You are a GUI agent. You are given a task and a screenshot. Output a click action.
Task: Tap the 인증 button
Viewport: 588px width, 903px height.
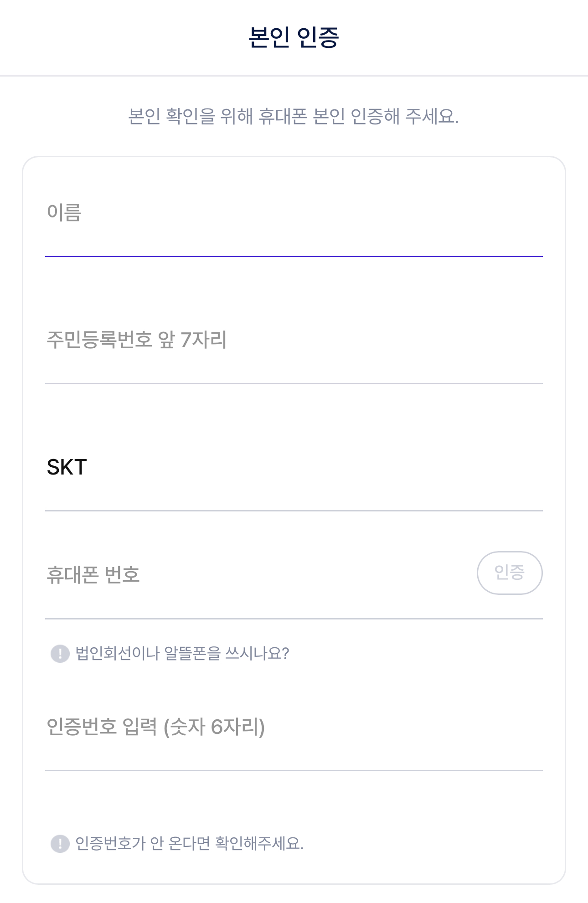pos(510,573)
